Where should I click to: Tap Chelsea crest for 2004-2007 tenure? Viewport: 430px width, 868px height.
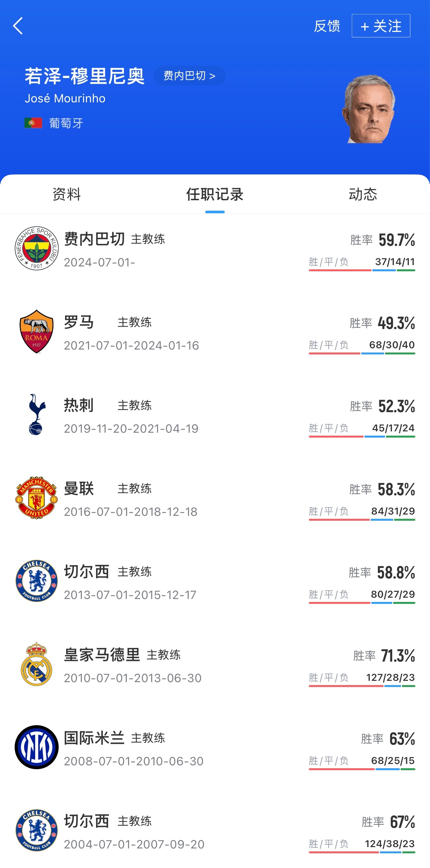point(37,830)
